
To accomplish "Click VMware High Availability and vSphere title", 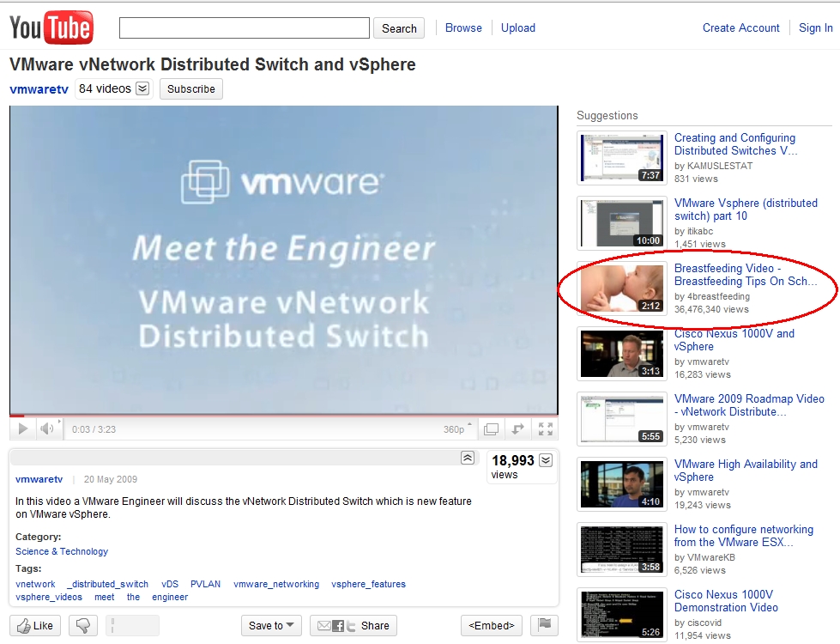I will [x=746, y=471].
